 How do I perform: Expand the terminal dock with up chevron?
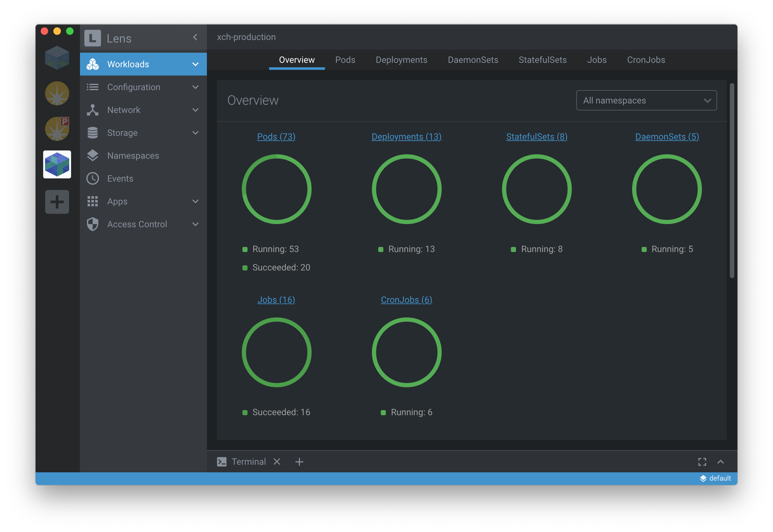[720, 462]
